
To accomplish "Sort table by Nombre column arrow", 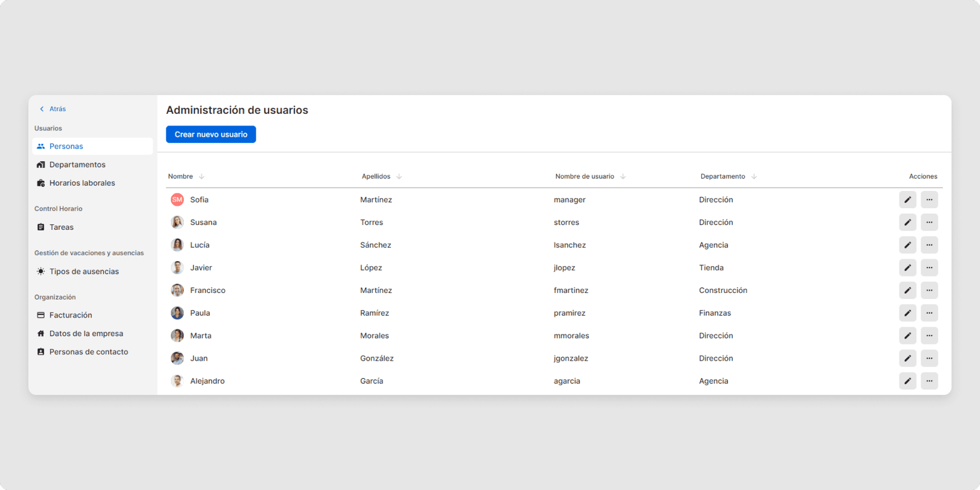I will pyautogui.click(x=202, y=177).
